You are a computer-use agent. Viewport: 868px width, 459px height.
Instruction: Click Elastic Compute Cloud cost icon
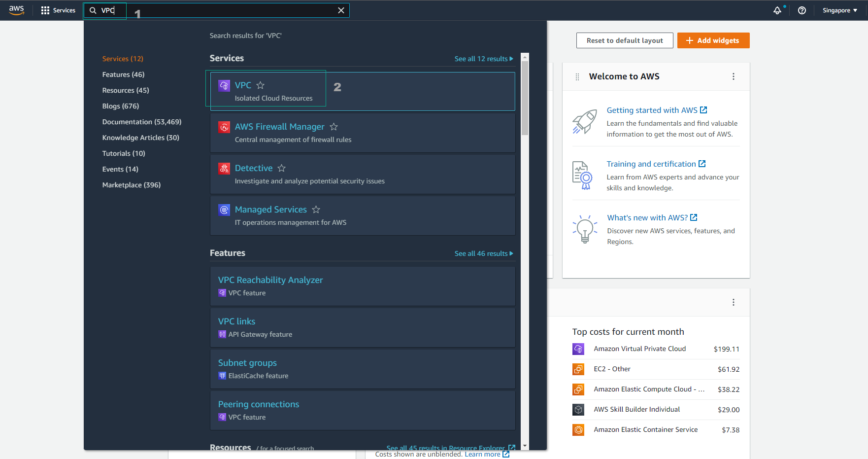[578, 389]
